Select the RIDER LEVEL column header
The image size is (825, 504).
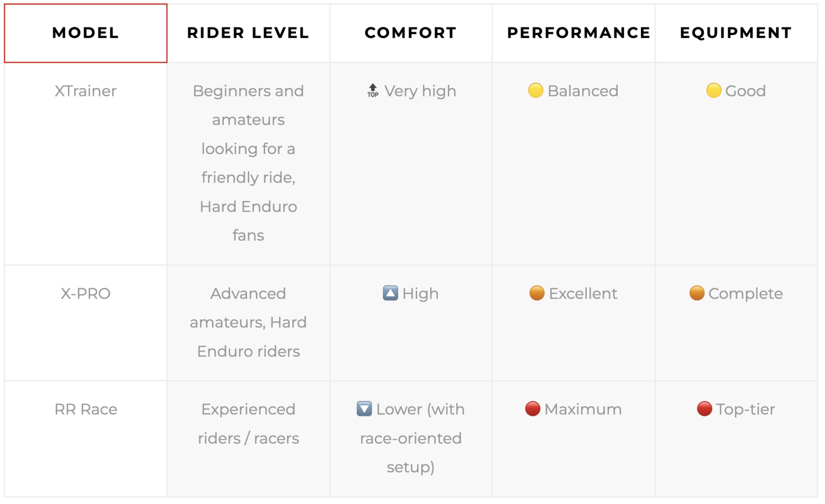click(248, 33)
